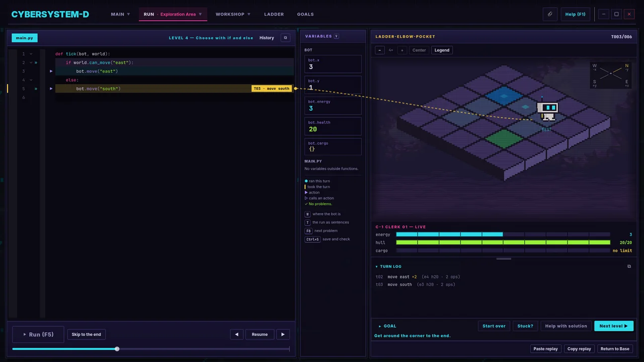Click the action arrow on line 3
The height and width of the screenshot is (362, 644).
(51, 71)
